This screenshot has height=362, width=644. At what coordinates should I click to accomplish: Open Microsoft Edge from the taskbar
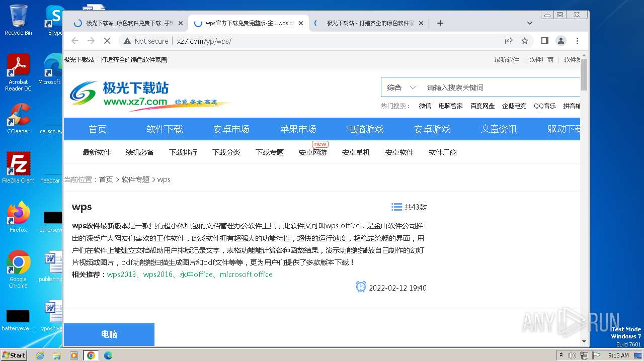click(108, 355)
